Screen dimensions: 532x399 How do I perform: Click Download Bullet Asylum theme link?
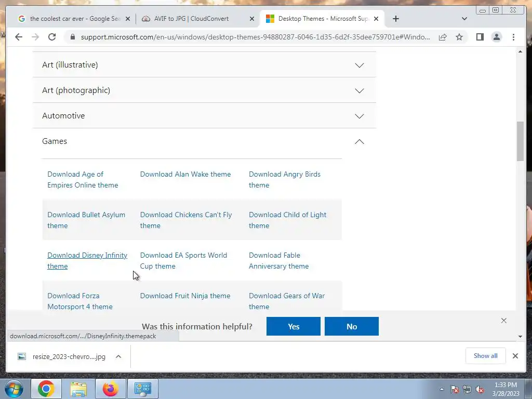(x=86, y=220)
